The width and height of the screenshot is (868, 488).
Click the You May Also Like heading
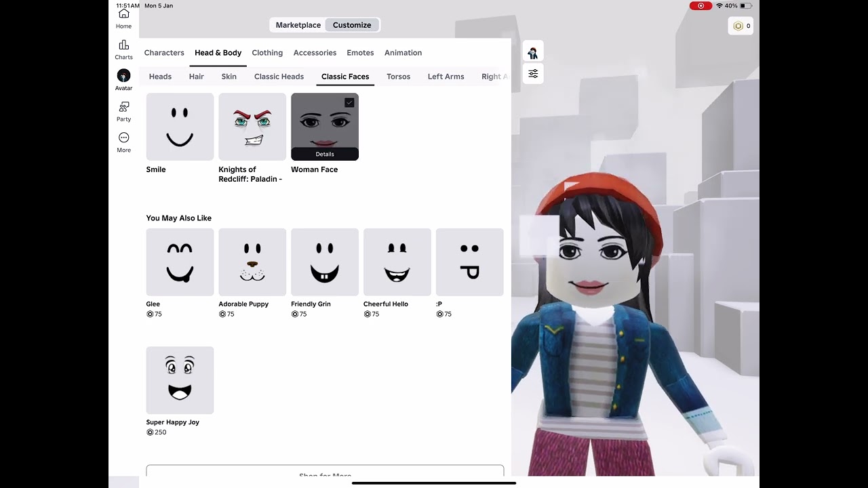(179, 218)
